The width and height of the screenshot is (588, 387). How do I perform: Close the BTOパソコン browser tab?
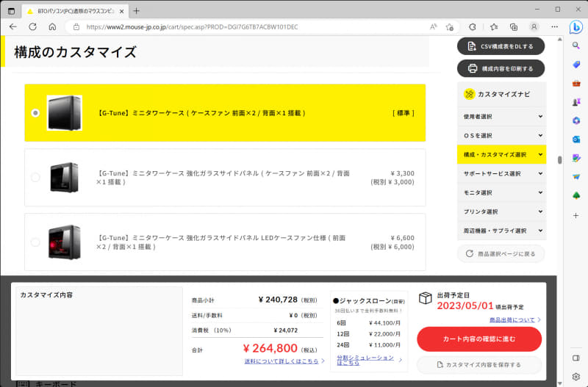pos(121,11)
